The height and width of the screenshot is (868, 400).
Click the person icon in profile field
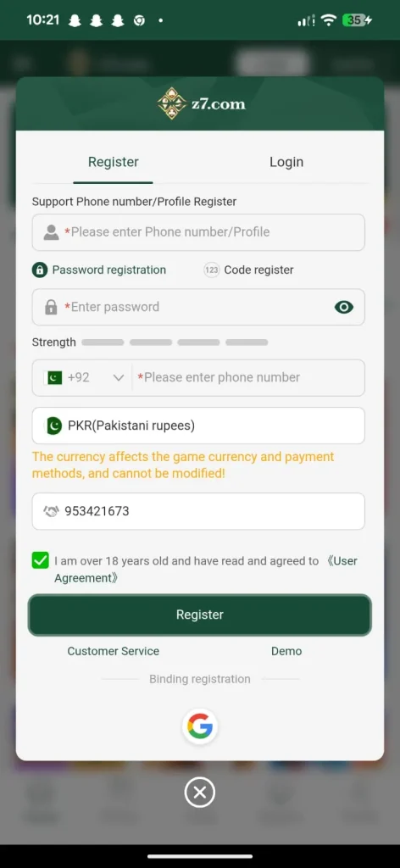51,232
